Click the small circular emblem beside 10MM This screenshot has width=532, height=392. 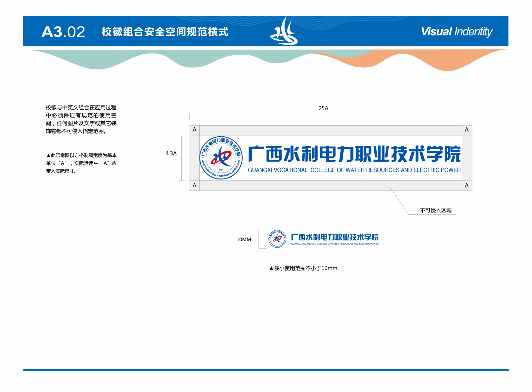pyautogui.click(x=277, y=239)
